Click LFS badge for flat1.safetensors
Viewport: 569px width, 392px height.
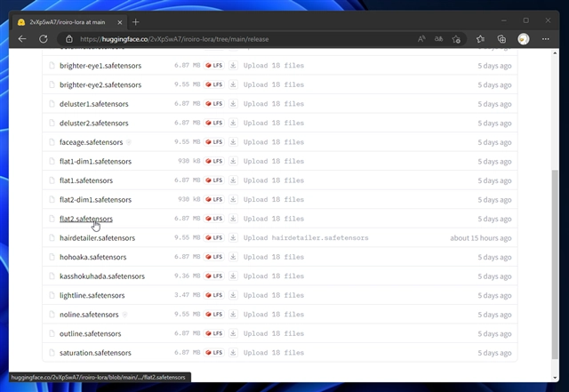pos(213,180)
